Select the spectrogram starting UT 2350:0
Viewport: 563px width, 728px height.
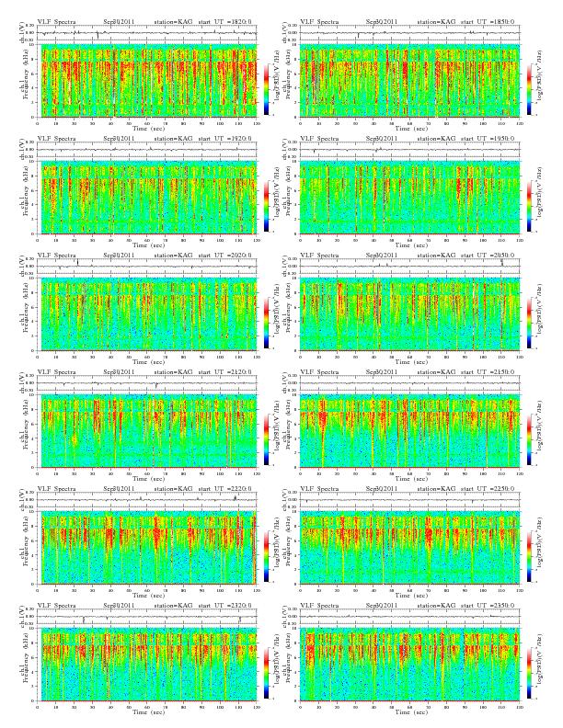[x=410, y=665]
